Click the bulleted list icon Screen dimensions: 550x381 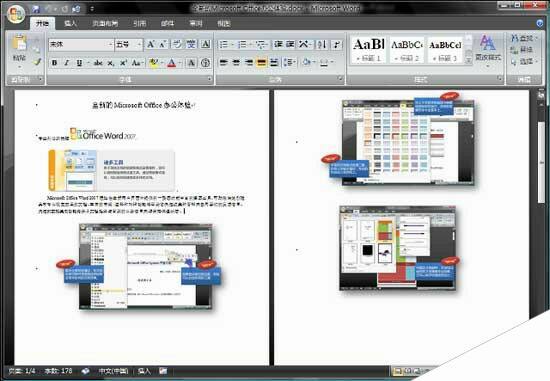point(223,45)
